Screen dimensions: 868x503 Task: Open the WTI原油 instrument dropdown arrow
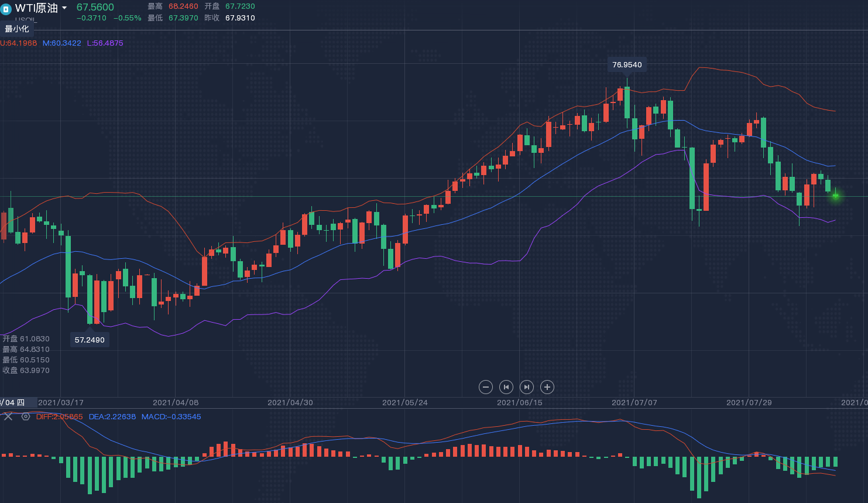64,8
